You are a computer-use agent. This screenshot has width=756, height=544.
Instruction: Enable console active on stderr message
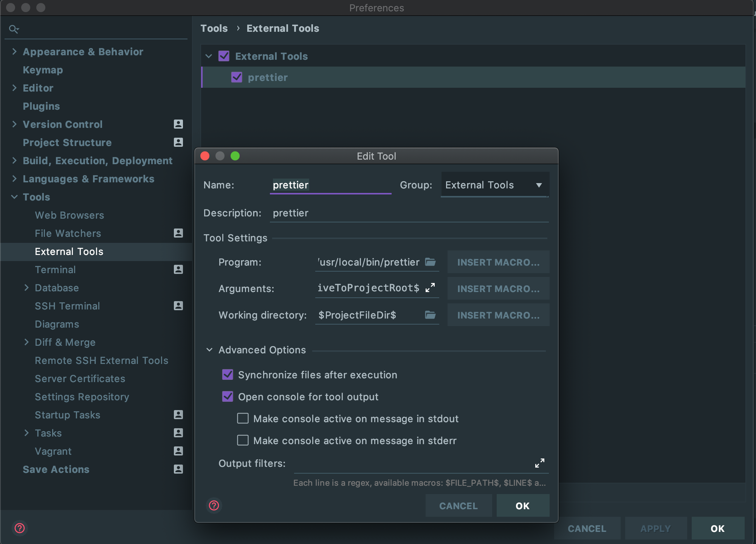point(243,440)
